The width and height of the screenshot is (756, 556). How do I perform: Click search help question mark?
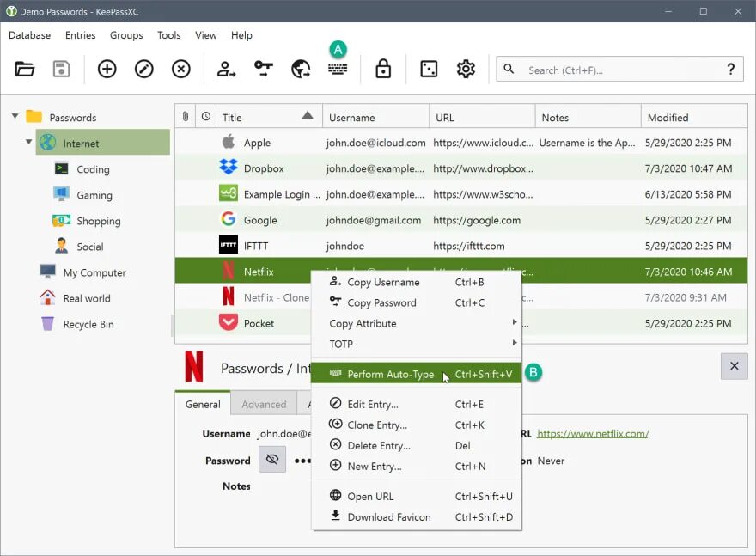(731, 70)
